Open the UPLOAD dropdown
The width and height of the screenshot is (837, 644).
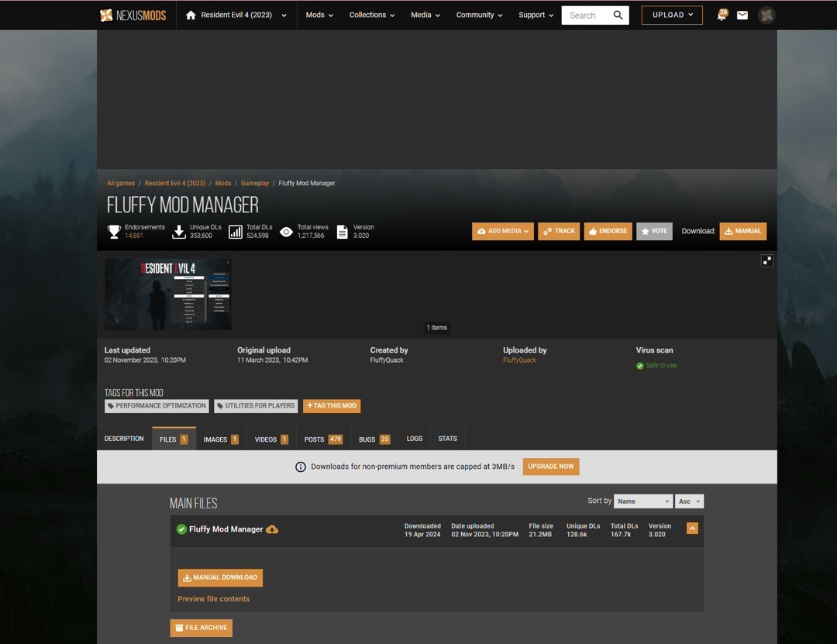click(x=672, y=15)
